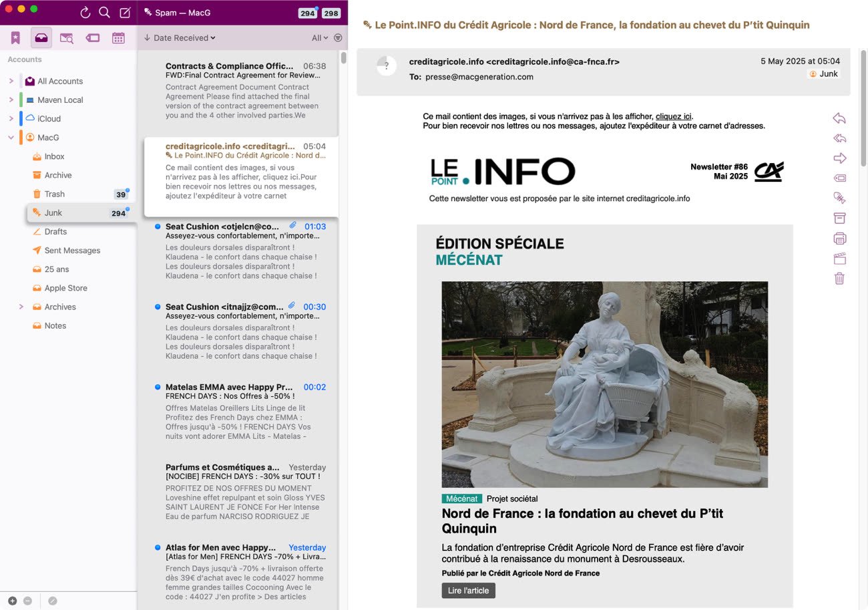Viewport: 868px width, 610px height.
Task: Open Seat Cushion email received 00:30
Action: (242, 331)
